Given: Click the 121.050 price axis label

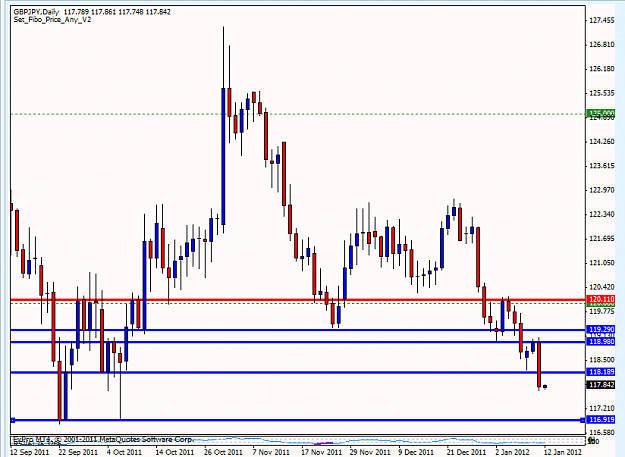Looking at the screenshot, I should tap(601, 263).
